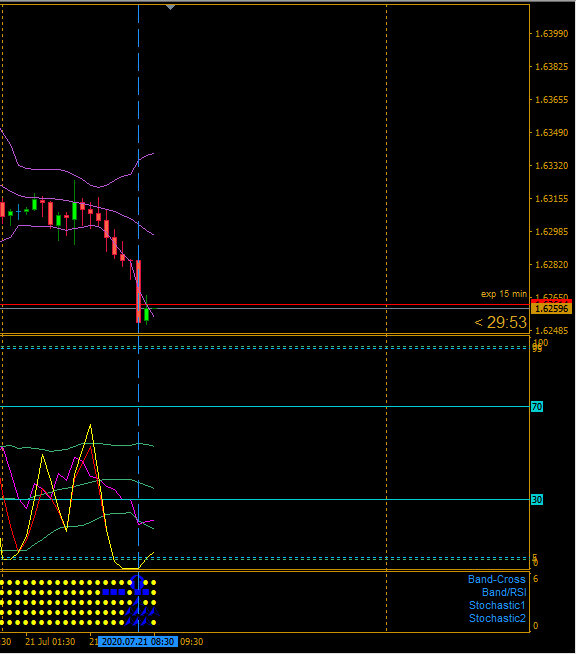The height and width of the screenshot is (654, 577).
Task: Click the 1.63320 price scale value
Action: click(552, 166)
